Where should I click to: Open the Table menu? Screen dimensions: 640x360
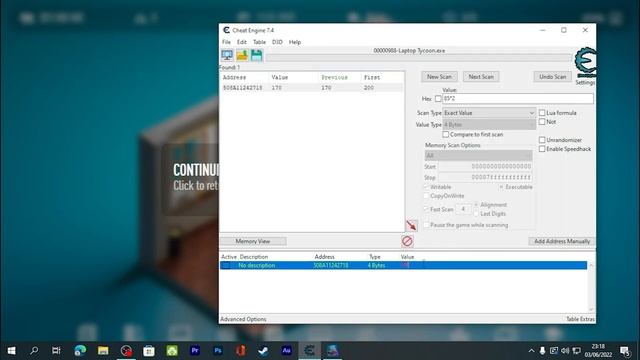click(x=259, y=42)
